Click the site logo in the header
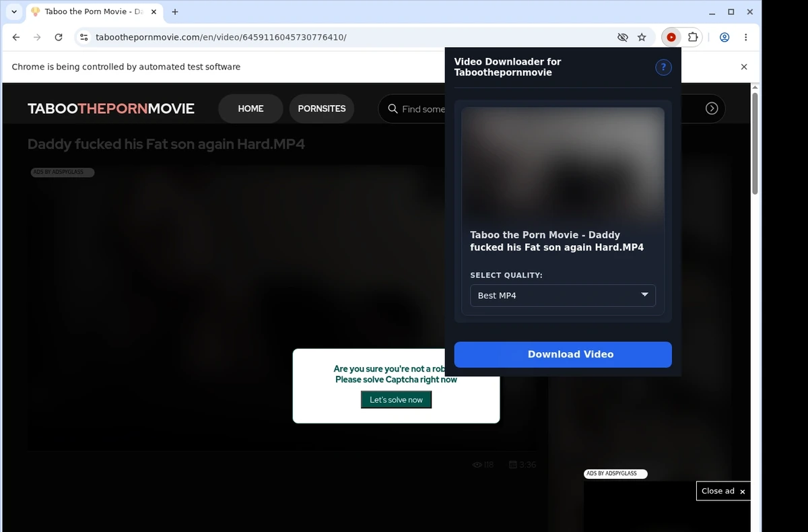This screenshot has height=532, width=808. pyautogui.click(x=111, y=108)
